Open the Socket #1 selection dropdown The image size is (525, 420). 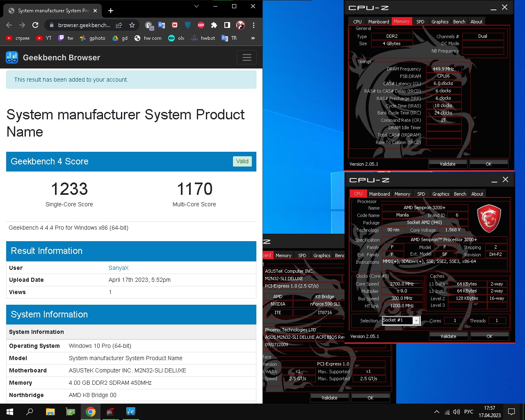tap(401, 320)
